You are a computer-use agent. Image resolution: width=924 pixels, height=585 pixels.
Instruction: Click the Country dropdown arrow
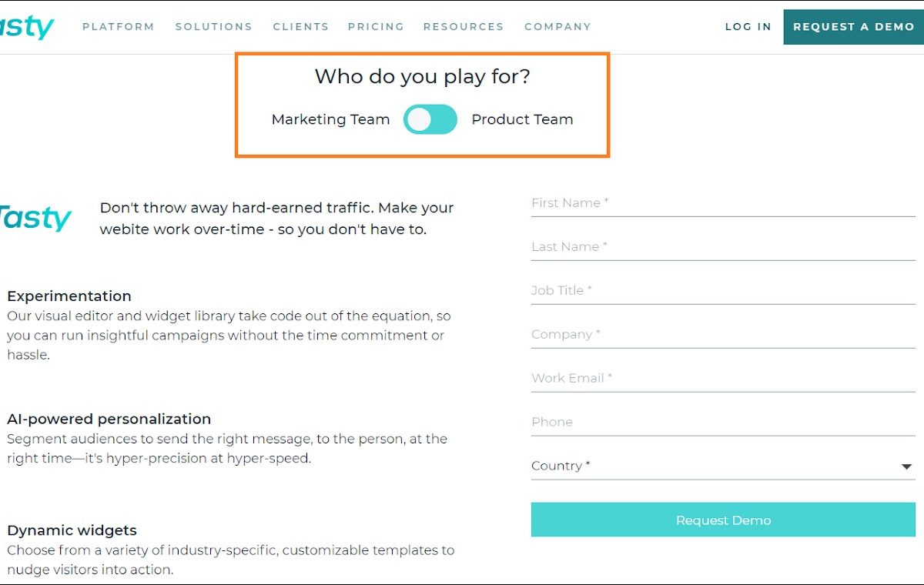(x=906, y=466)
